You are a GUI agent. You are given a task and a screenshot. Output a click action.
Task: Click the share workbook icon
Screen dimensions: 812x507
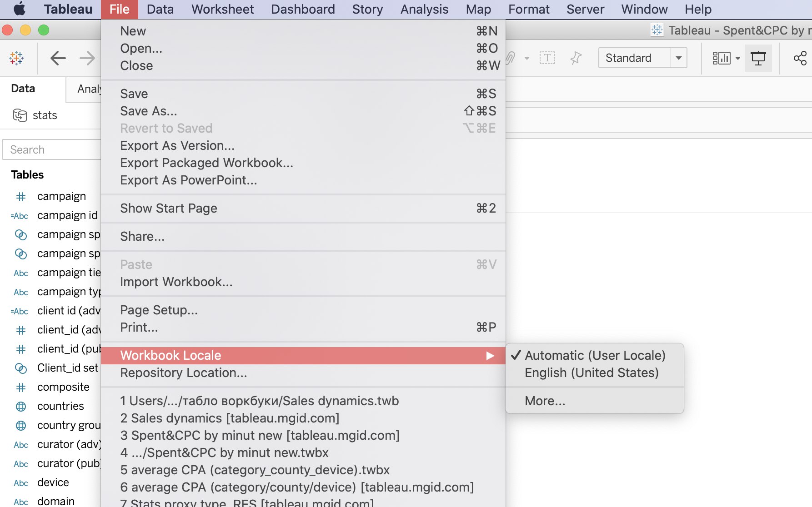tap(800, 58)
